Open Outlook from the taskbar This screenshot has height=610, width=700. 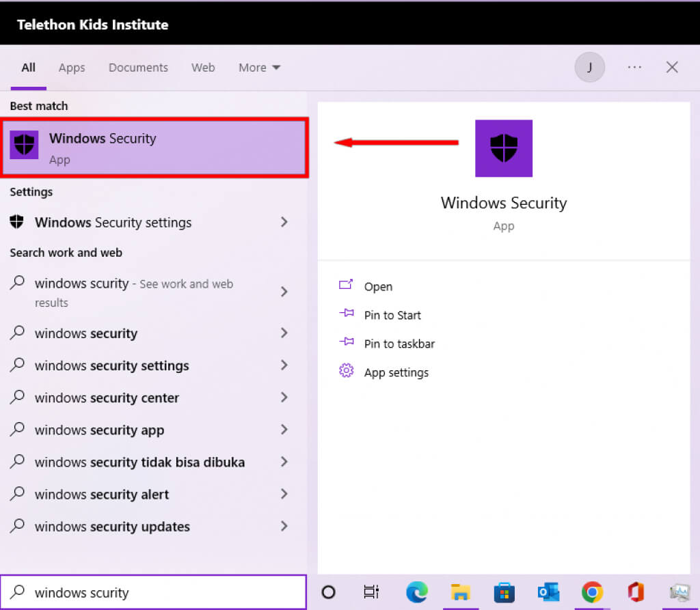click(548, 592)
